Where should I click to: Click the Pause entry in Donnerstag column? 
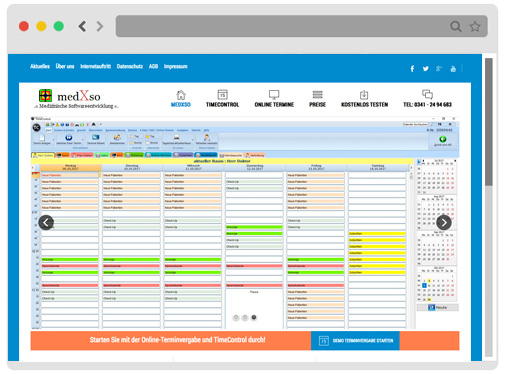tap(254, 292)
